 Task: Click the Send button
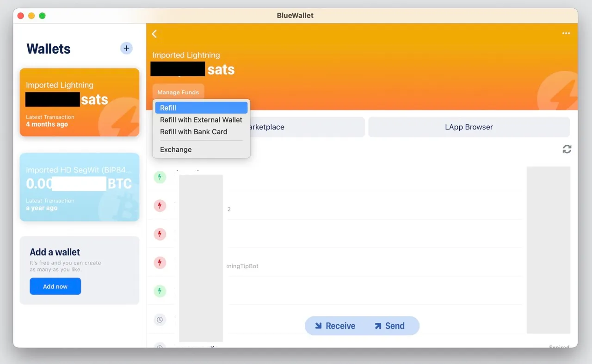(389, 326)
